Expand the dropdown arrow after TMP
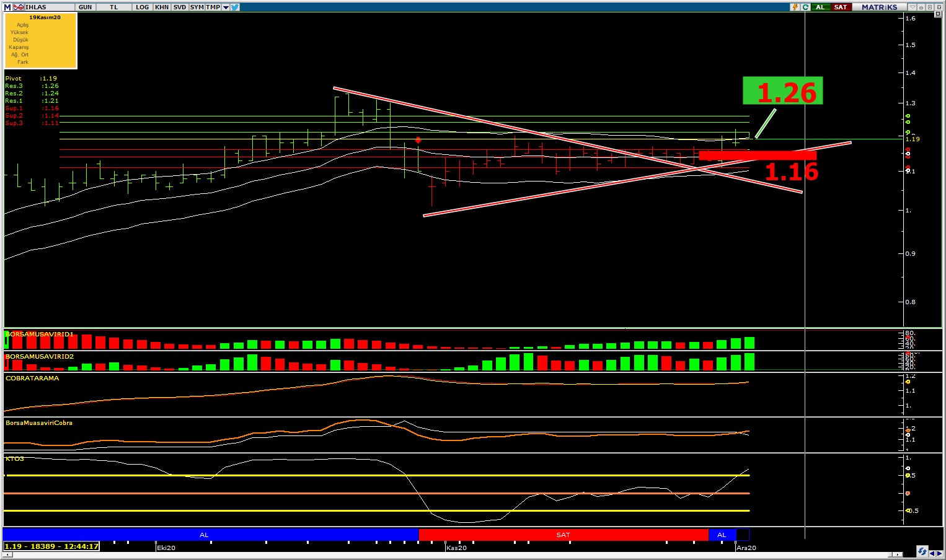The image size is (946, 560). 226,7
